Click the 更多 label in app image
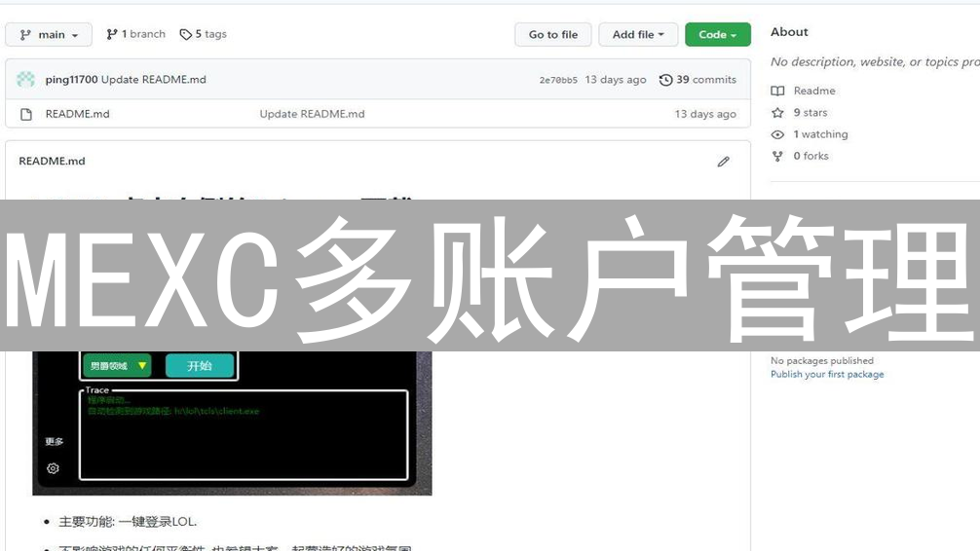This screenshot has width=980, height=551. coord(55,442)
